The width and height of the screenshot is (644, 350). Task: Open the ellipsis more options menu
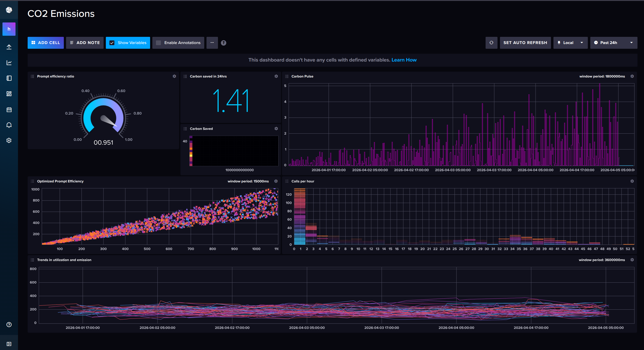coord(212,43)
